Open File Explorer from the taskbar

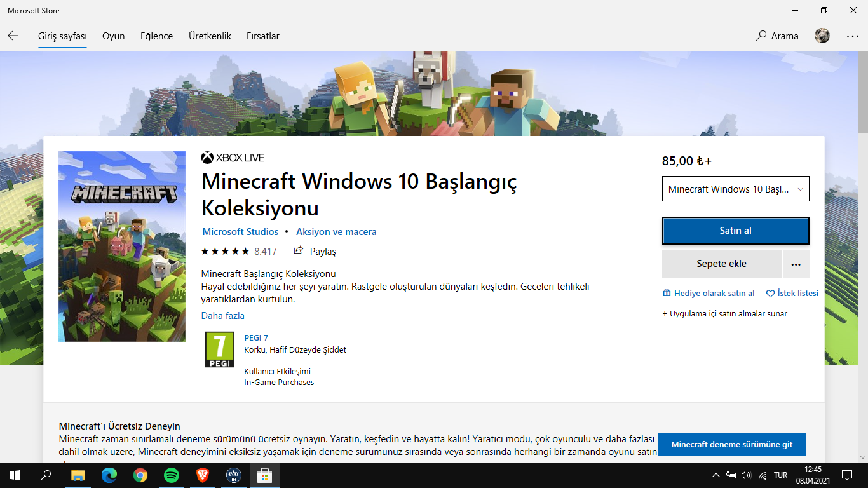coord(78,475)
